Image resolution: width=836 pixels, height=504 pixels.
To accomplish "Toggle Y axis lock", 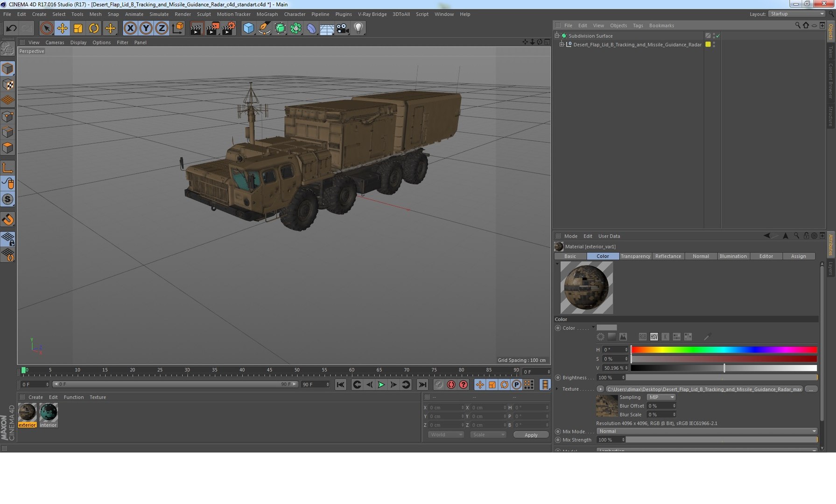I will tap(146, 28).
